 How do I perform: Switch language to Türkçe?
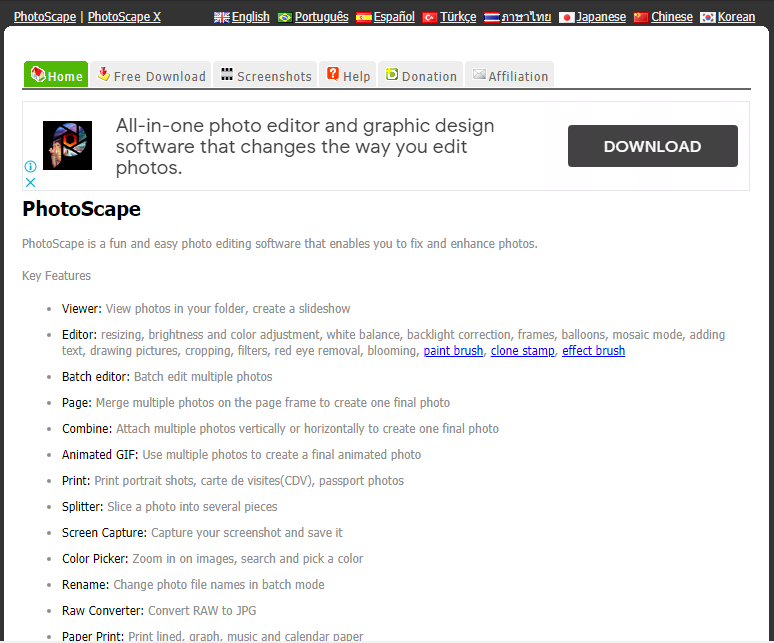(x=458, y=17)
